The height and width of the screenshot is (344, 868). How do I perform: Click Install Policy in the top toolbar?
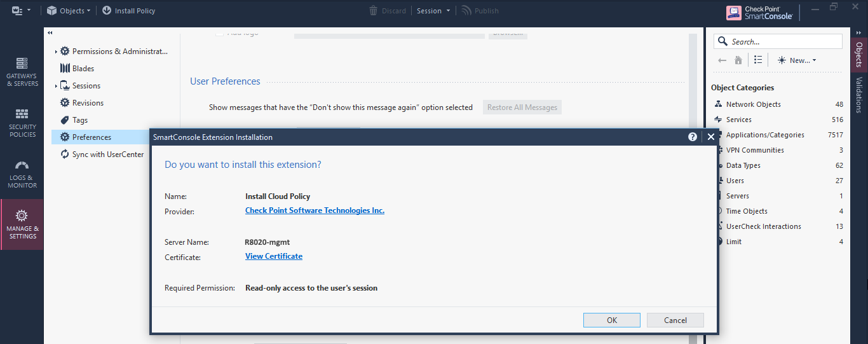(x=128, y=10)
